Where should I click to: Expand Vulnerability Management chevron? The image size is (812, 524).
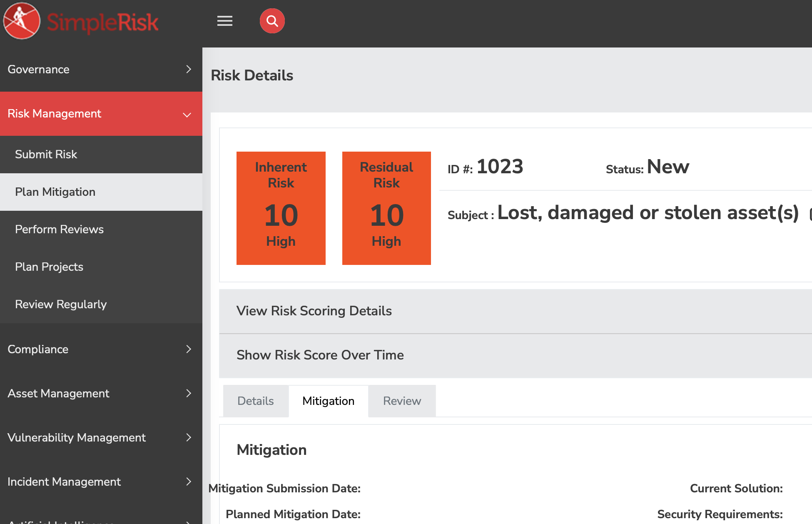pos(189,437)
